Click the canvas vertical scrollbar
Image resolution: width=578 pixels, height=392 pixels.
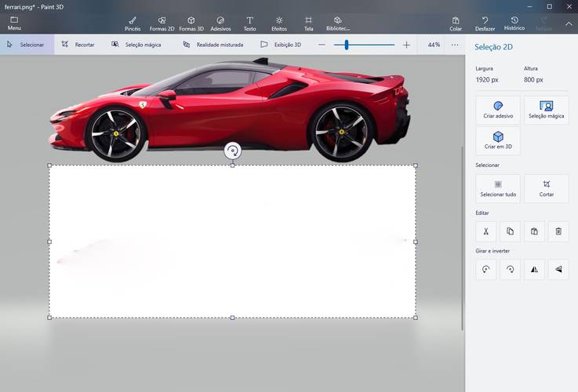click(462, 238)
